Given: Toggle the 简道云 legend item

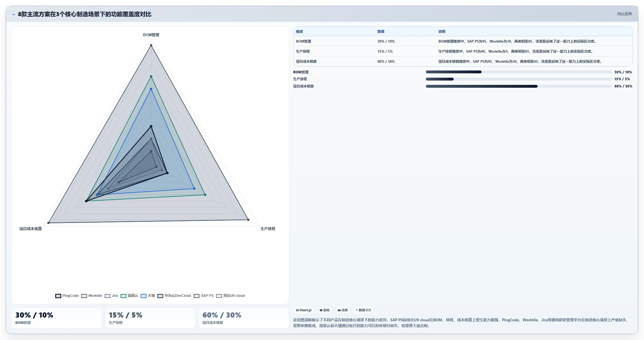Looking at the screenshot, I should [x=129, y=296].
